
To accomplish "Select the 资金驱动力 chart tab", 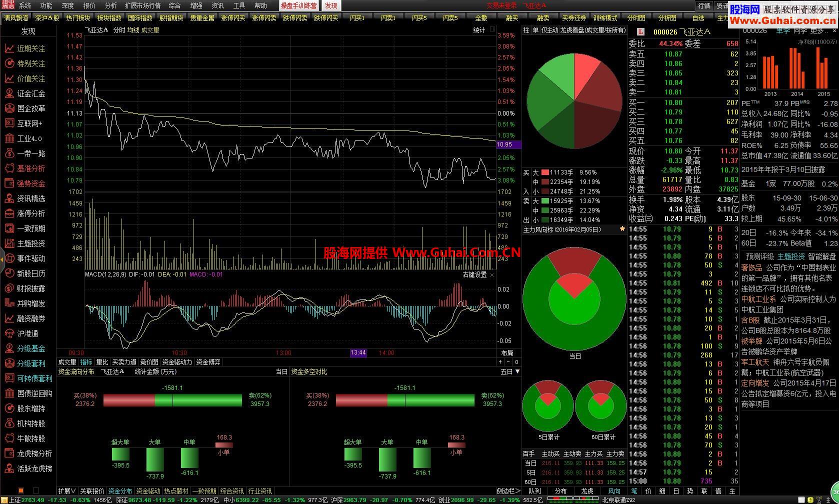I will coord(177,362).
